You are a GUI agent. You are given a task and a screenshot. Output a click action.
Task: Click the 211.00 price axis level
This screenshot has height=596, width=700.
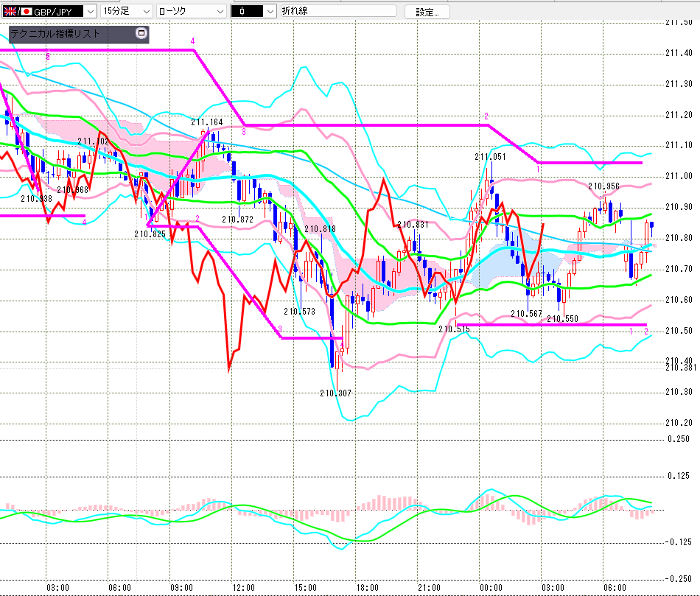pyautogui.click(x=678, y=176)
